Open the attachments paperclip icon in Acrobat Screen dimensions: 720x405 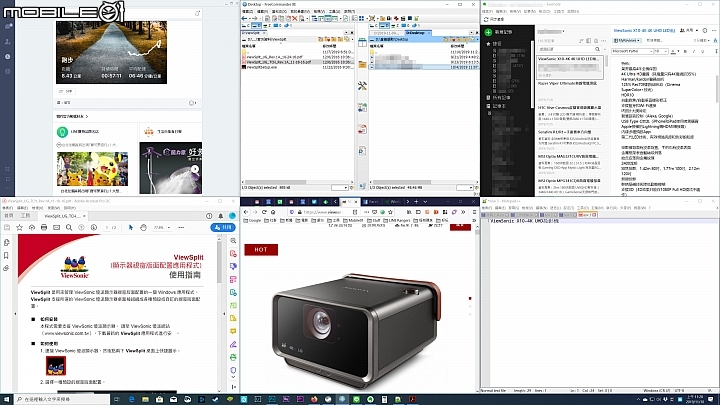6,268
